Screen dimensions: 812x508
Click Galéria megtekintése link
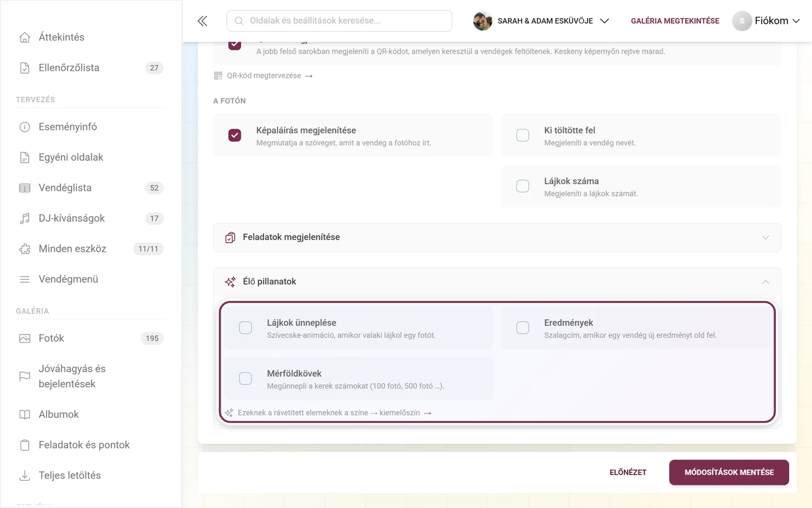tap(675, 21)
